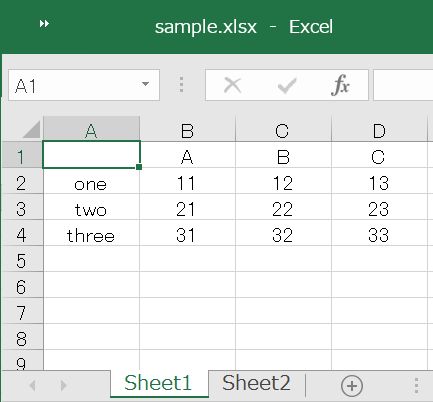Select cell with value 22
Viewport: 433px width, 402px height.
(283, 207)
